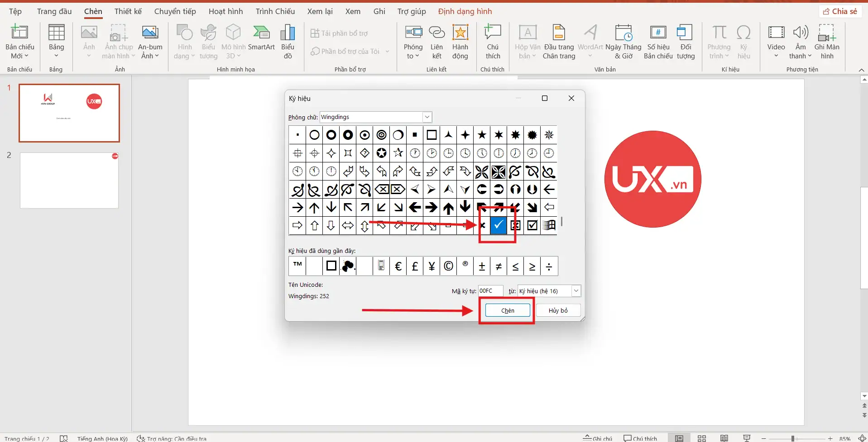This screenshot has height=442, width=868.
Task: Pick the trademark symbol from recent symbols
Action: [x=297, y=266]
